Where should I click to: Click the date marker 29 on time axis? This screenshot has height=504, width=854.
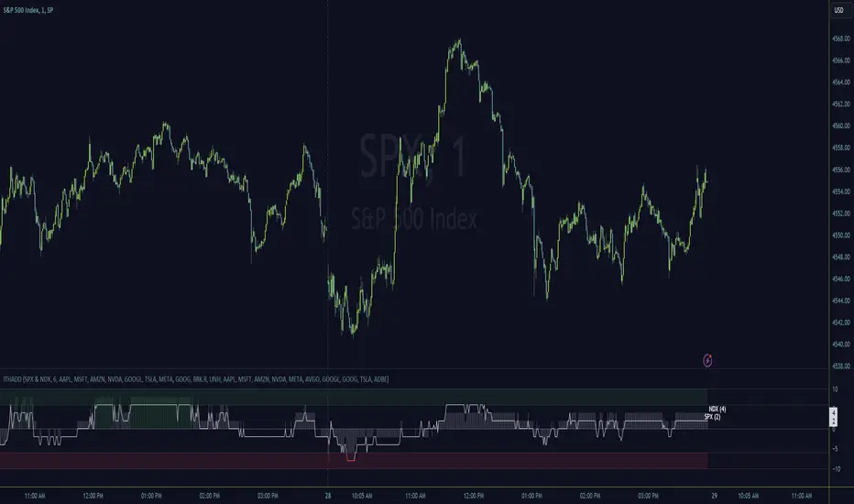[x=714, y=496]
